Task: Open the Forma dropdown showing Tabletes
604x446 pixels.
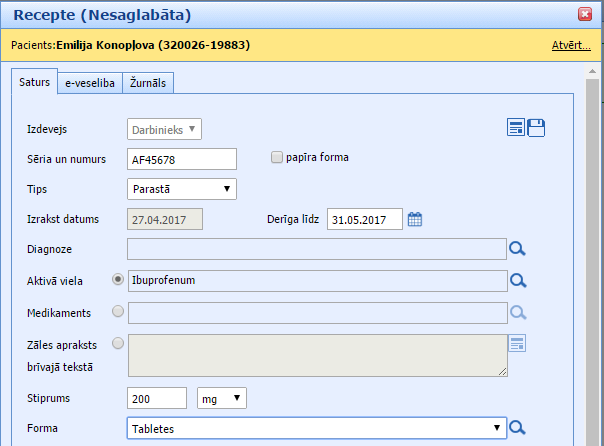Action: click(x=316, y=428)
